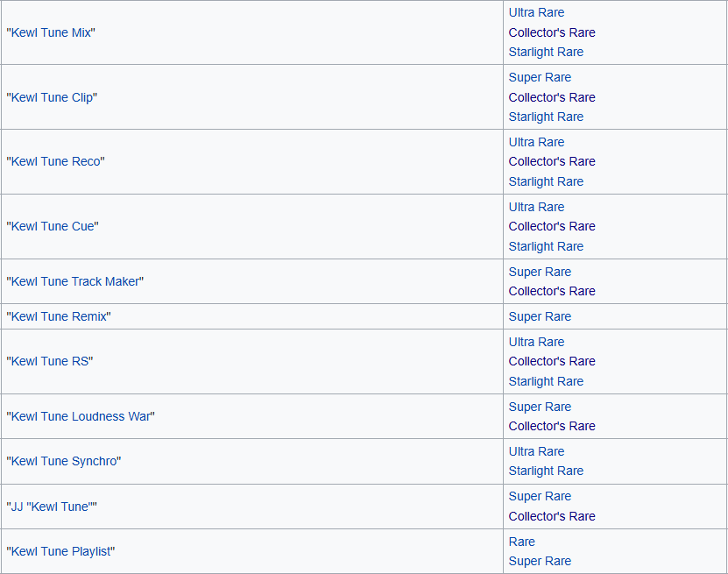This screenshot has width=728, height=574.
Task: Click Collector's Rare in Kewl Tune Loudness War row
Action: (x=552, y=426)
